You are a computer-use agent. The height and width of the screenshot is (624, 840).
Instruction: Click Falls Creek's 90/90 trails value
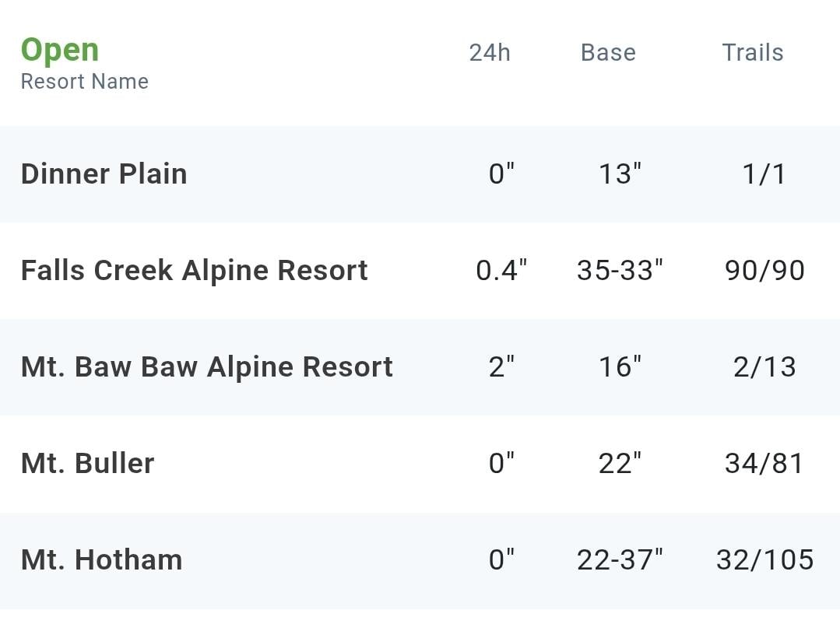click(764, 271)
